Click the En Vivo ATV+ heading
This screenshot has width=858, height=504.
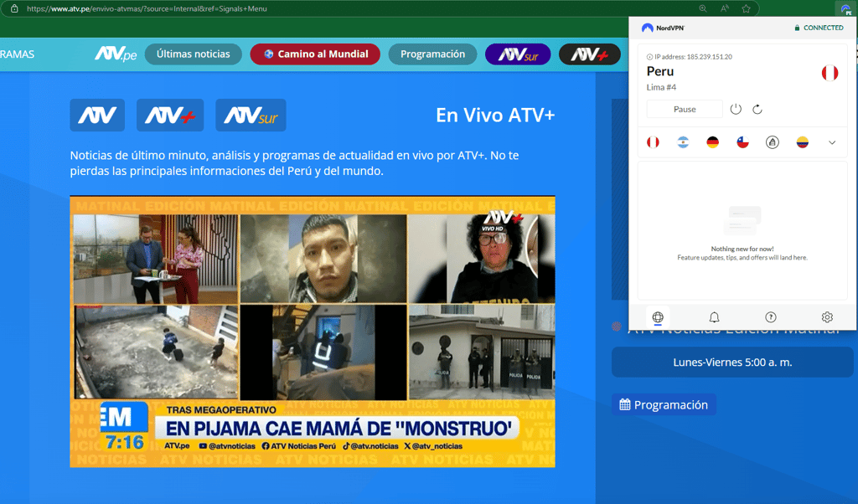tap(495, 116)
